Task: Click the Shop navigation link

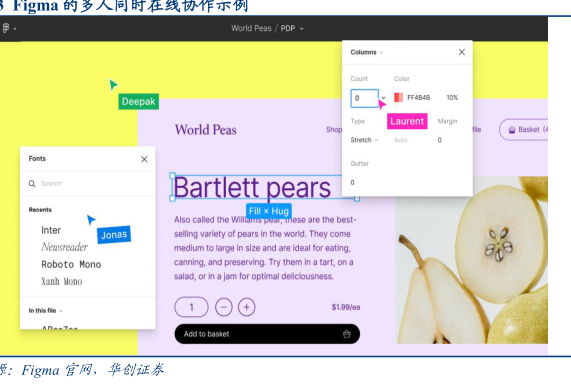Action: [333, 130]
